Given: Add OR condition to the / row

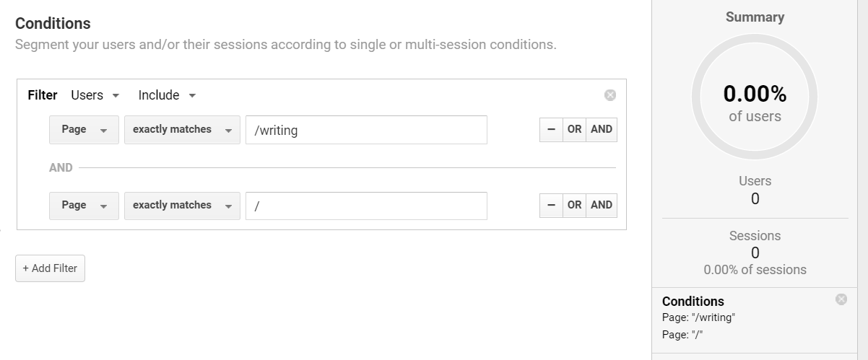Looking at the screenshot, I should [574, 206].
